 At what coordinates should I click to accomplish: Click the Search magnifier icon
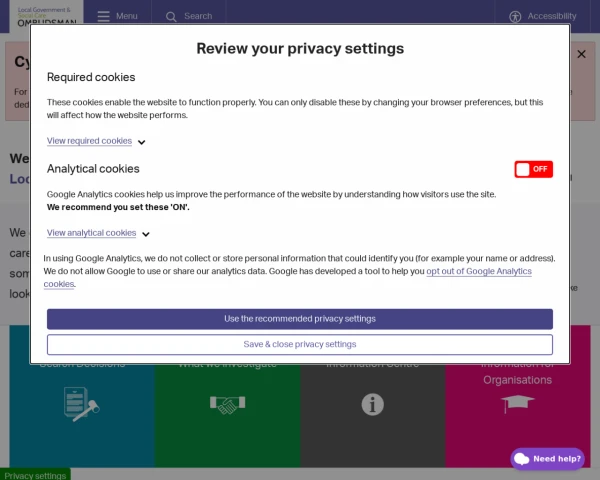pos(171,16)
